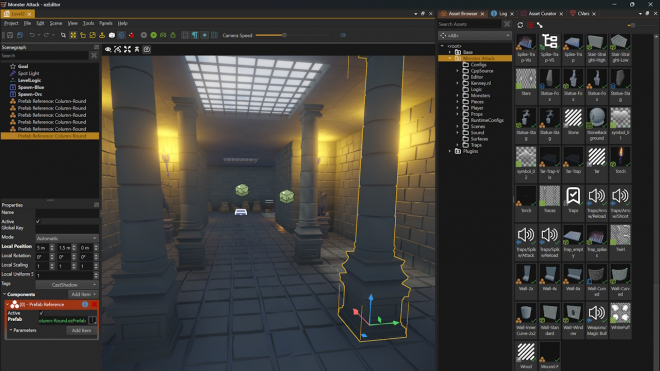Select the Spot Light node in Scenegraph

[x=28, y=73]
